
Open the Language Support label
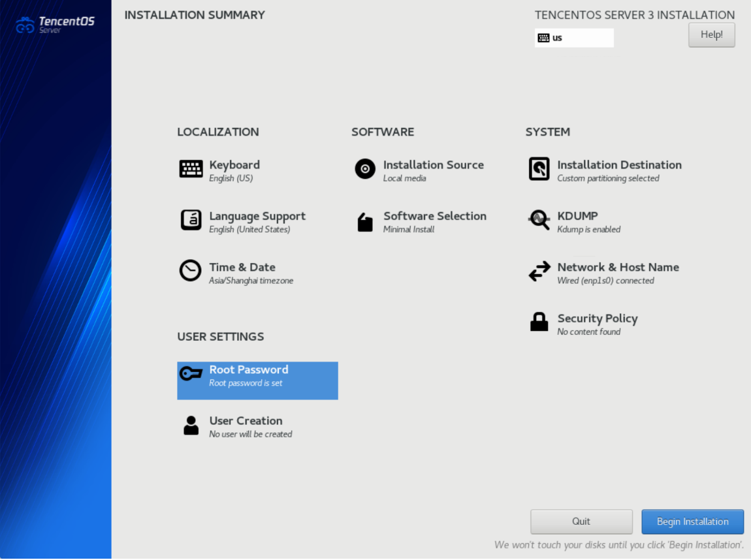pyautogui.click(x=257, y=216)
